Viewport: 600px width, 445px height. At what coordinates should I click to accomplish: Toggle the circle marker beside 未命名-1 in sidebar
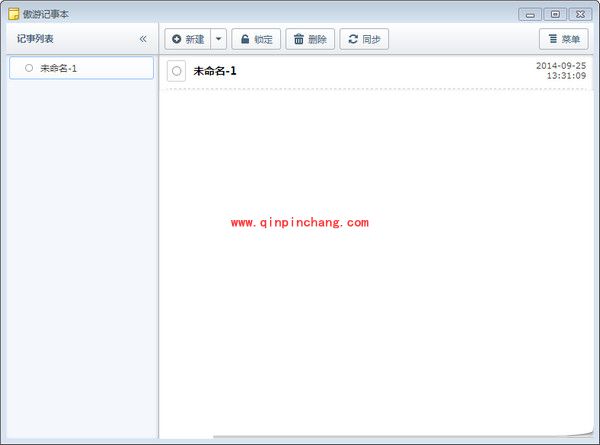click(x=29, y=68)
